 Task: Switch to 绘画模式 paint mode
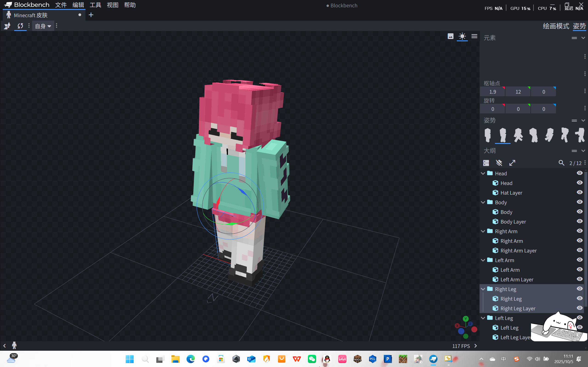556,26
